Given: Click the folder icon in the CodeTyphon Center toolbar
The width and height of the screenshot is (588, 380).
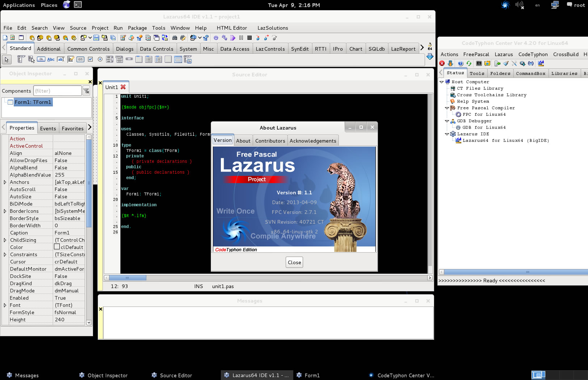Looking at the screenshot, I should (x=487, y=63).
